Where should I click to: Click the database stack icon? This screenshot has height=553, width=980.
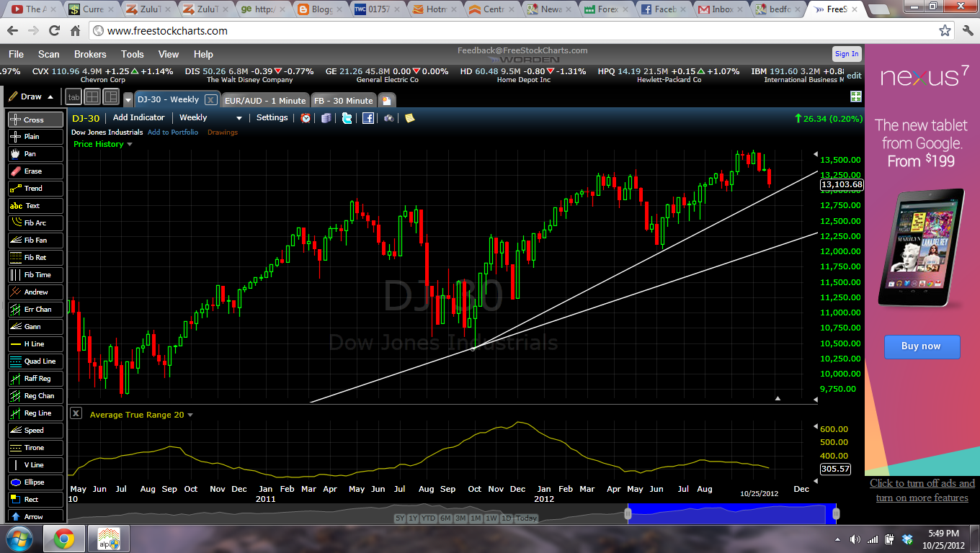coord(326,118)
